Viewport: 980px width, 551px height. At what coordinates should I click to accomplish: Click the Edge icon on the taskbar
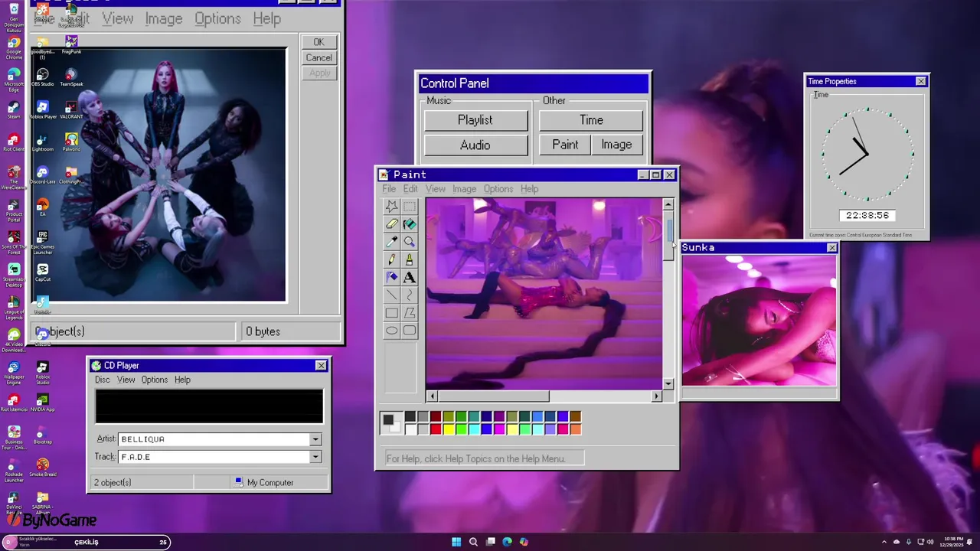coord(507,542)
